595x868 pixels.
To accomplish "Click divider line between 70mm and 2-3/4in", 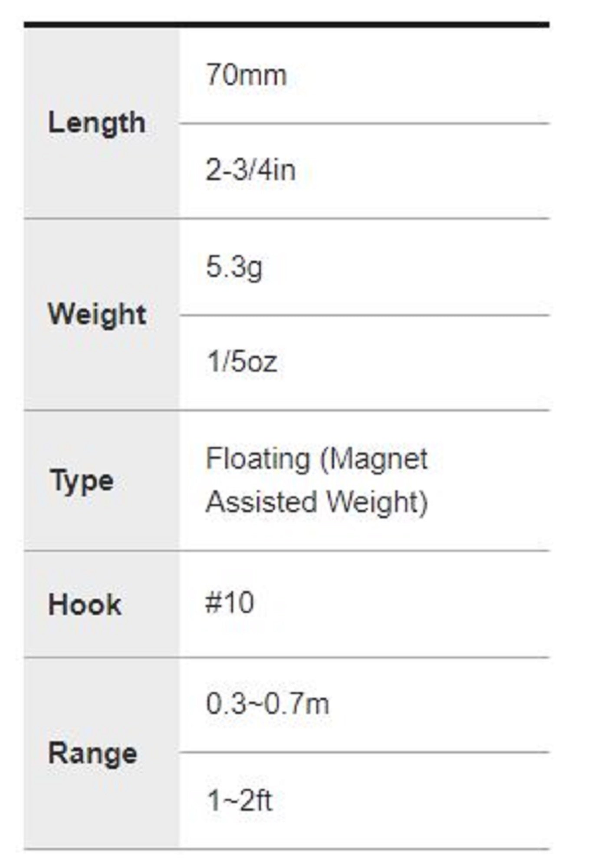I will point(364,124).
